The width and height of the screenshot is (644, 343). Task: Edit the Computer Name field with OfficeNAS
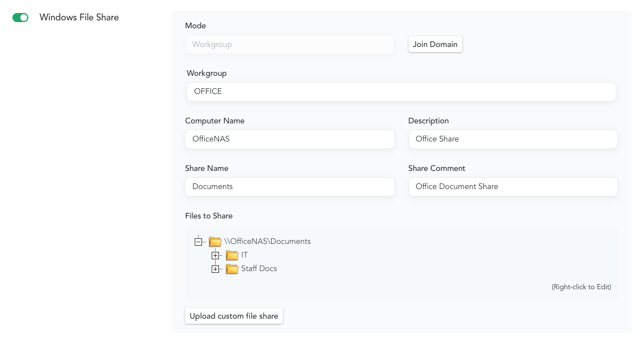click(290, 139)
